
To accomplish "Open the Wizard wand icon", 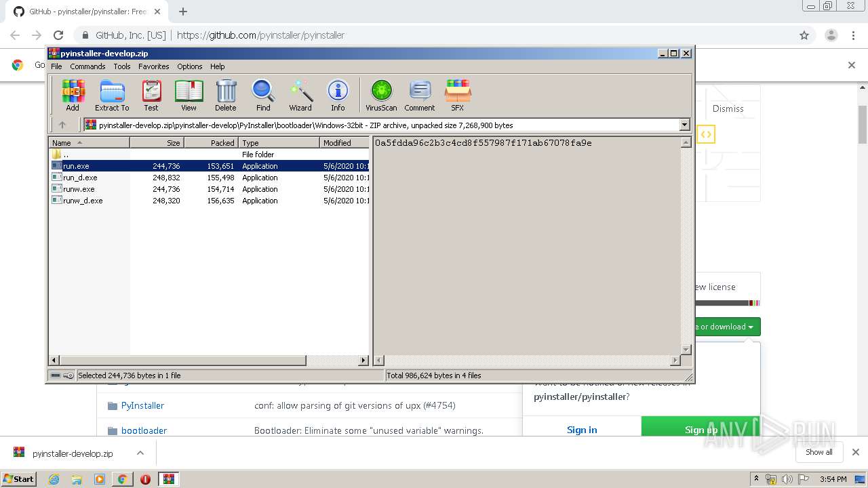I will click(x=300, y=95).
